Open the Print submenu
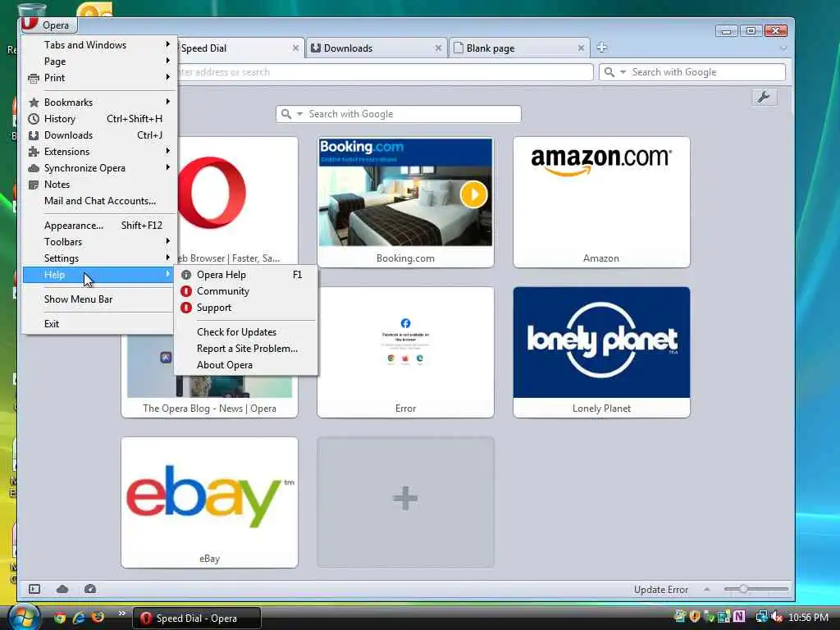The image size is (840, 630). (99, 78)
